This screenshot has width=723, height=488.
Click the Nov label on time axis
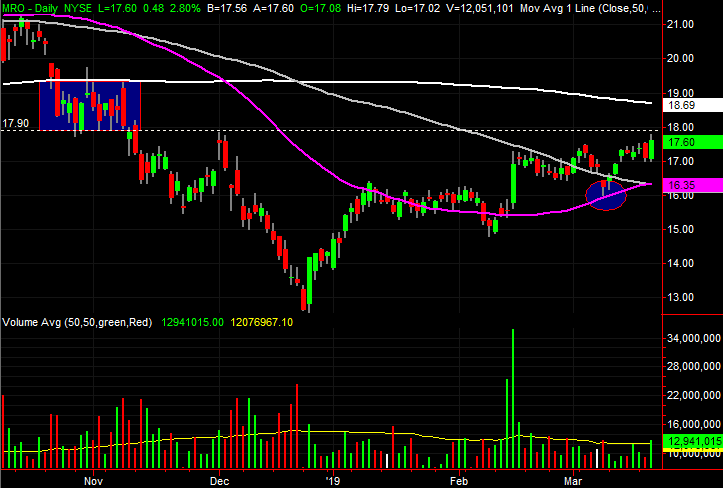93,481
